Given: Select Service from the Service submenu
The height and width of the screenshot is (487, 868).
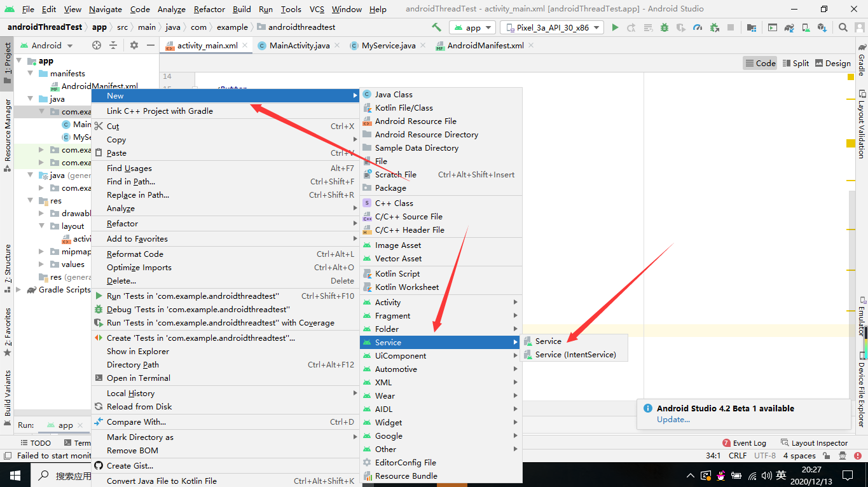Looking at the screenshot, I should click(574, 341).
